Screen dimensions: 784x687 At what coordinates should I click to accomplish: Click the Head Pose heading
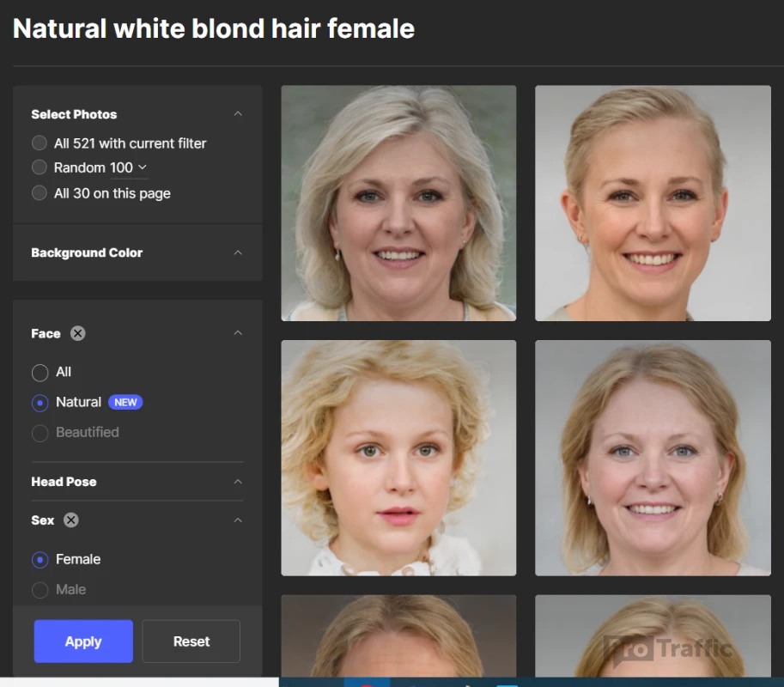coord(64,482)
